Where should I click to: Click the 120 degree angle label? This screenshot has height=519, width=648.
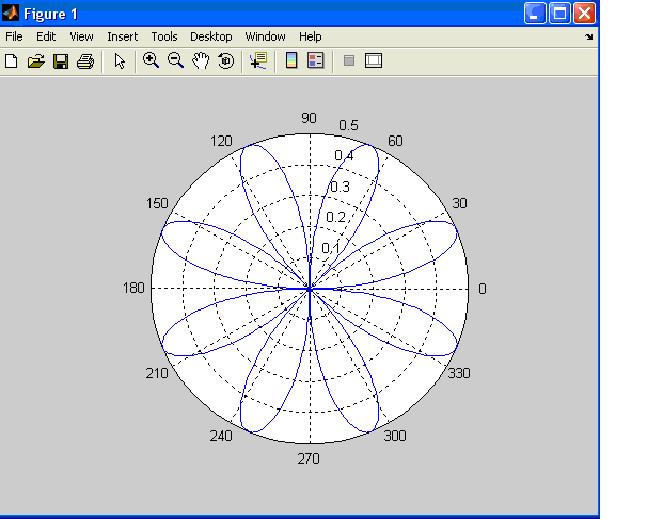pos(222,141)
